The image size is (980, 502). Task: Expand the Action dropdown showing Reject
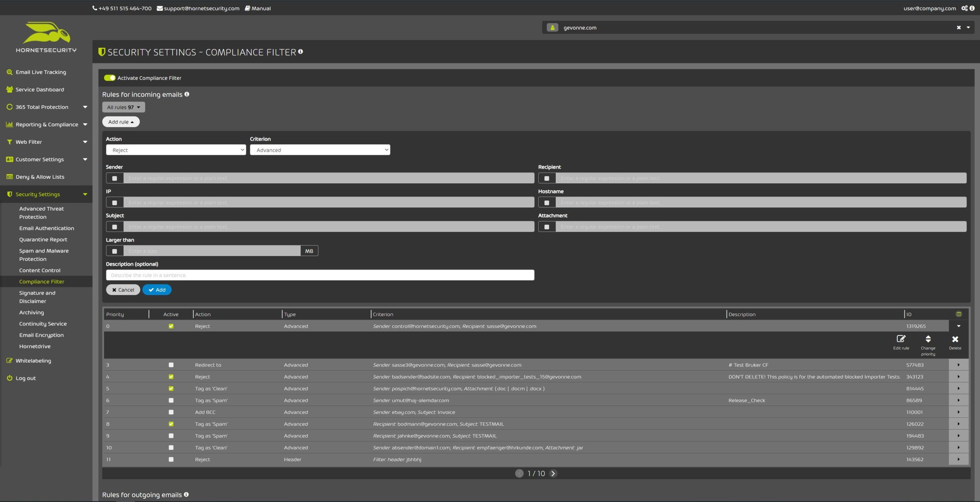point(175,149)
